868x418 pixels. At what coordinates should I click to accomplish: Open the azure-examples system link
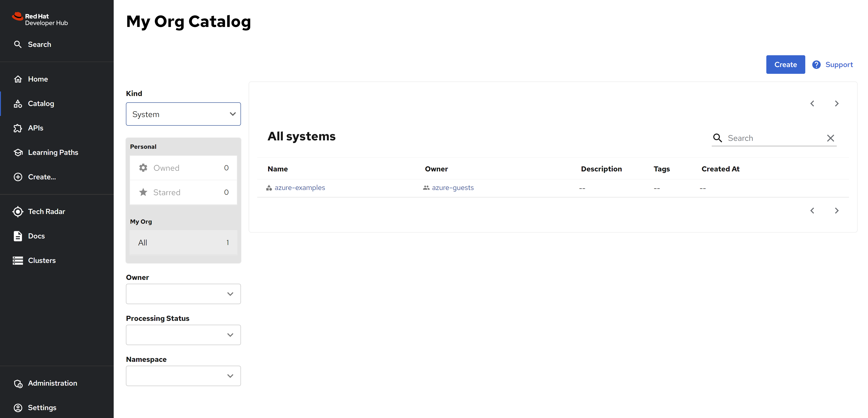(x=300, y=188)
